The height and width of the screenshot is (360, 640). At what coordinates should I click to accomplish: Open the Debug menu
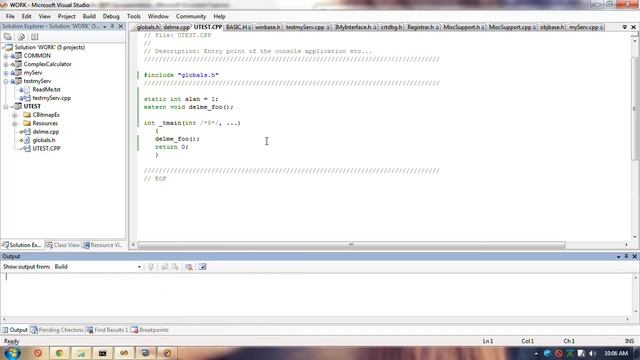pos(111,16)
